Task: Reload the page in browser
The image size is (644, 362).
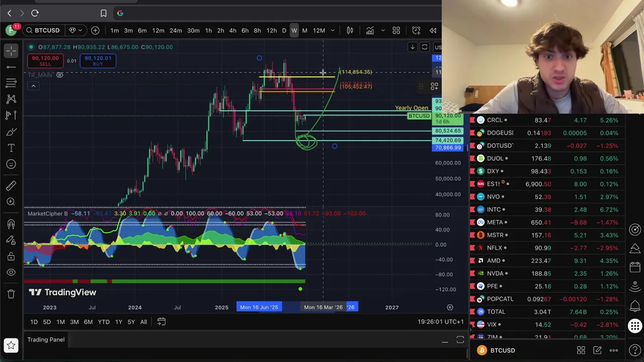Action: pyautogui.click(x=35, y=13)
